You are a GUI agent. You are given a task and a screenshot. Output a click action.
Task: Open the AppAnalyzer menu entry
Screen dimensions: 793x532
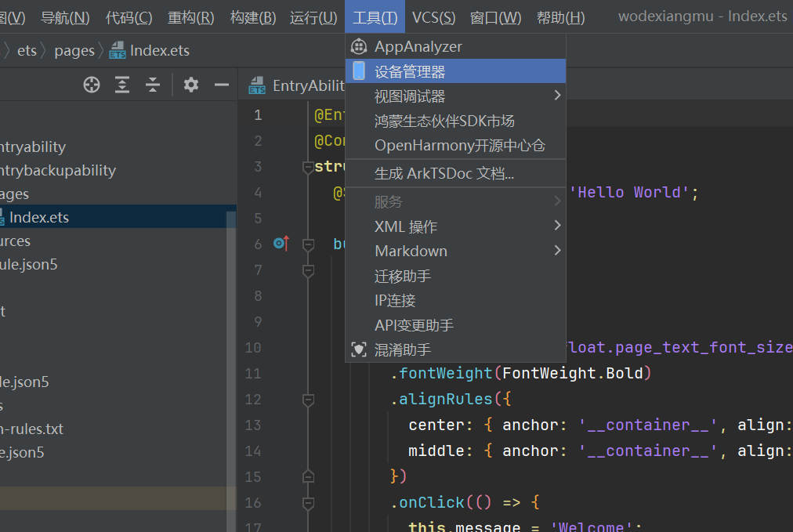pyautogui.click(x=455, y=46)
